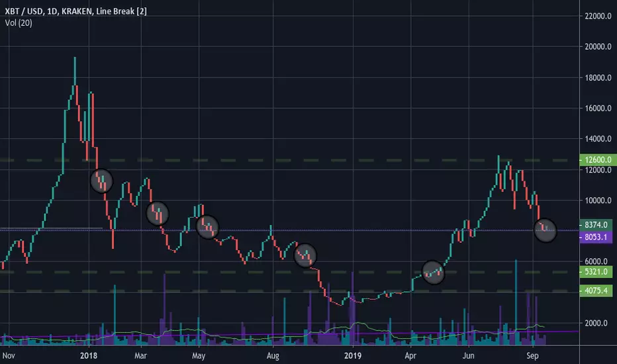The width and height of the screenshot is (617, 364).
Task: Click the circle marker just after 2018
Action: 101,181
